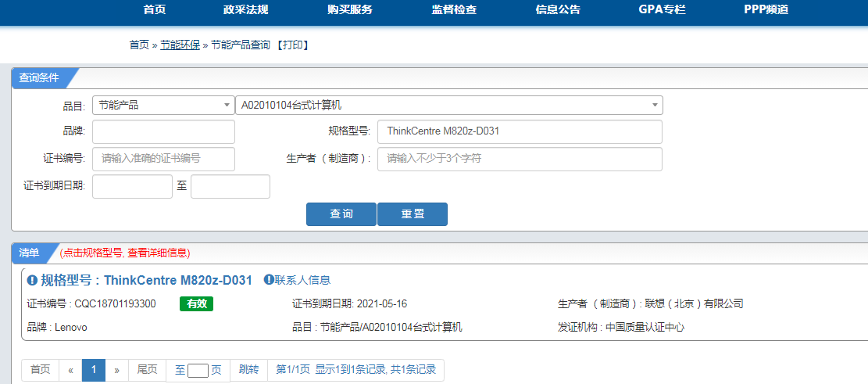Click the 发证机构 : 中国质量认证中心 text
This screenshot has height=384, width=868.
pyautogui.click(x=621, y=328)
